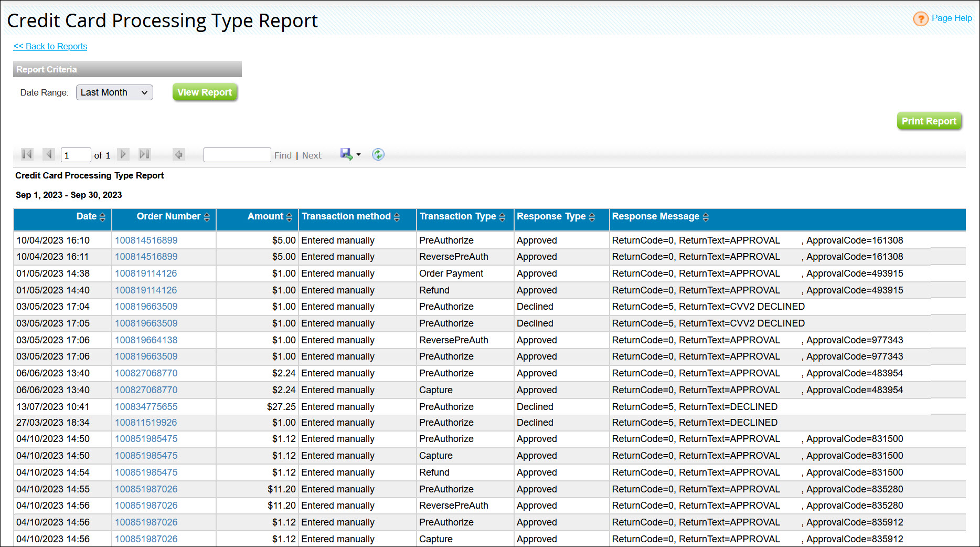Click the View Report button
Viewport: 980px width, 547px height.
[x=205, y=92]
